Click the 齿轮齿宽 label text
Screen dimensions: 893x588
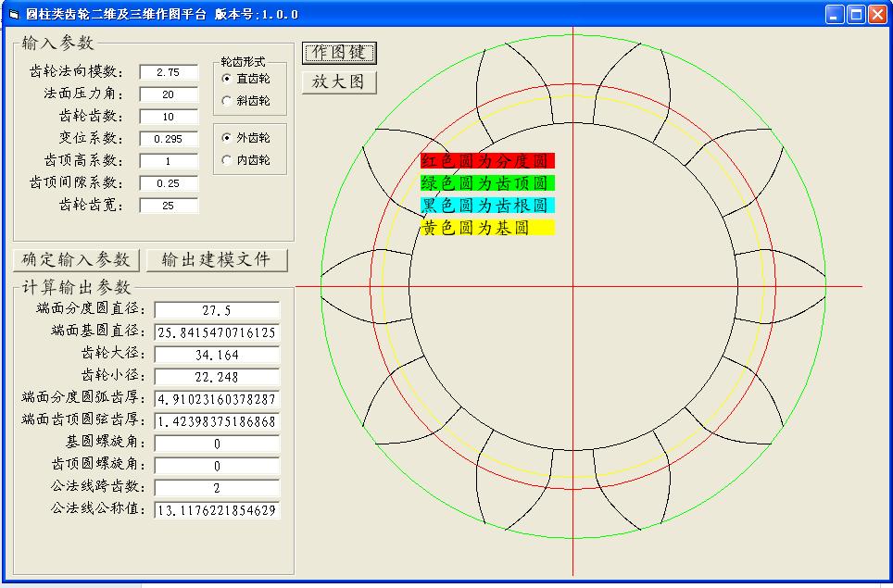91,205
